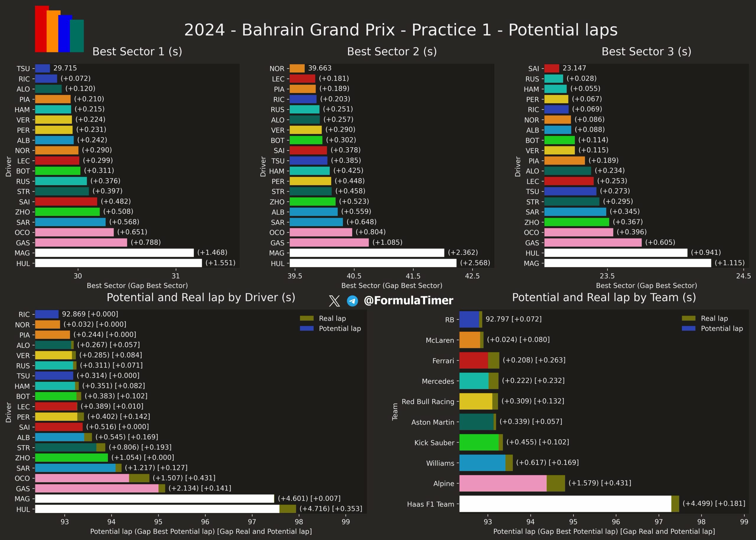
Task: Click the @FormulaTimer handle text
Action: pos(408,301)
